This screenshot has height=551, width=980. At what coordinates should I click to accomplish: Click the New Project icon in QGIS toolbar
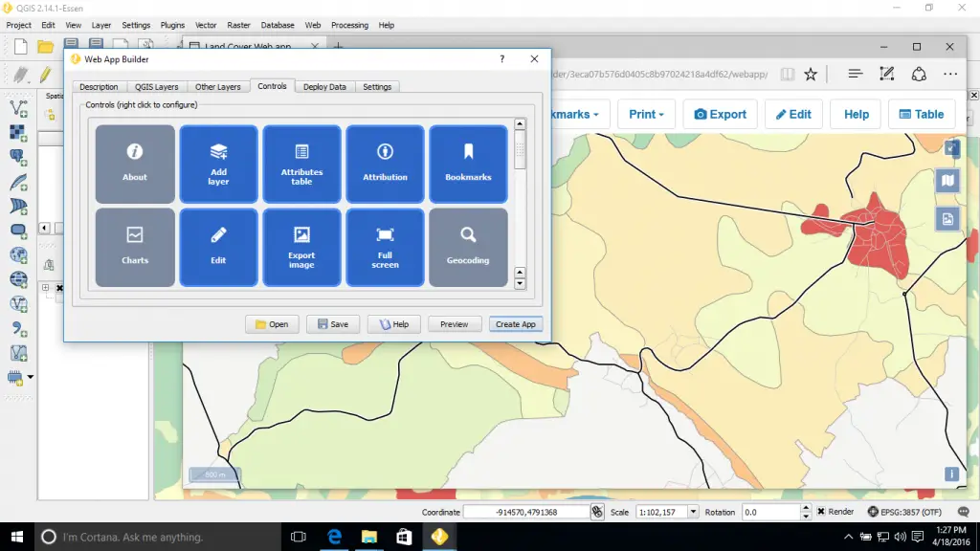tap(20, 46)
